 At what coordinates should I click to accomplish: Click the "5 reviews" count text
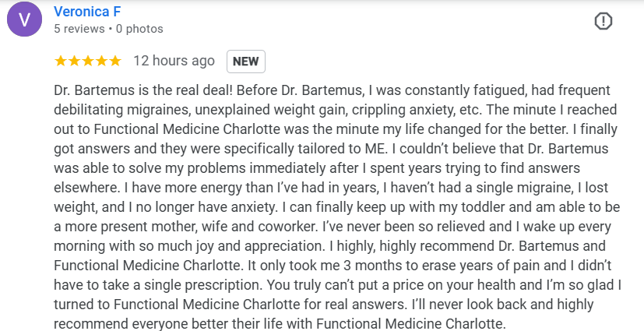pos(79,29)
